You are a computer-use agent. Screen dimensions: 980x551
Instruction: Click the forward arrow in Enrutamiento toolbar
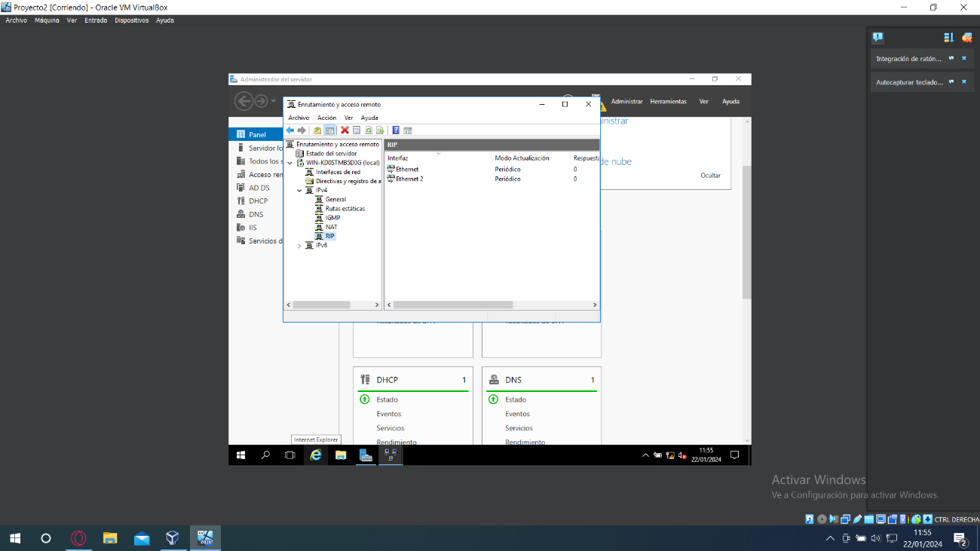coord(302,130)
